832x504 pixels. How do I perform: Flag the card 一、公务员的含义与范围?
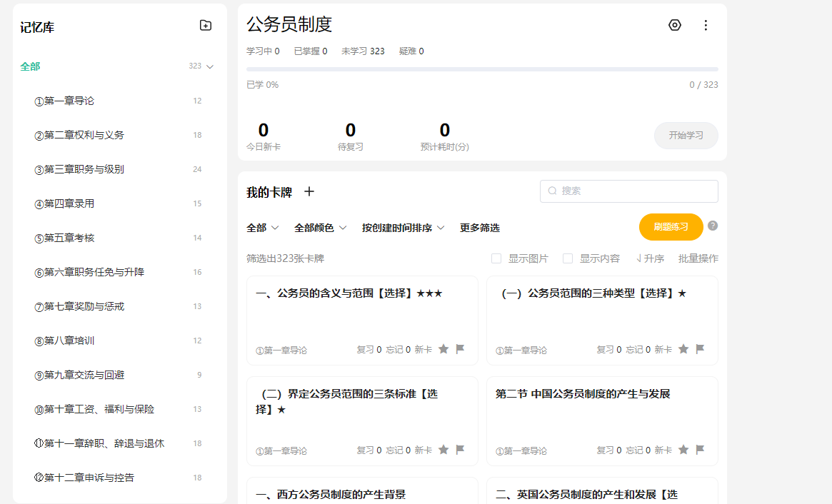[x=460, y=349]
